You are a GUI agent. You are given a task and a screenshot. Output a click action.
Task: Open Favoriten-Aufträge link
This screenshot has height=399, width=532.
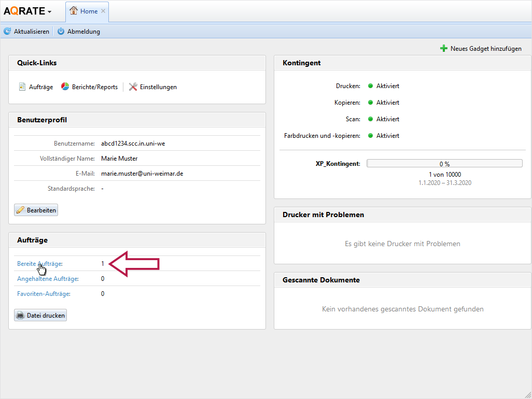pos(44,294)
